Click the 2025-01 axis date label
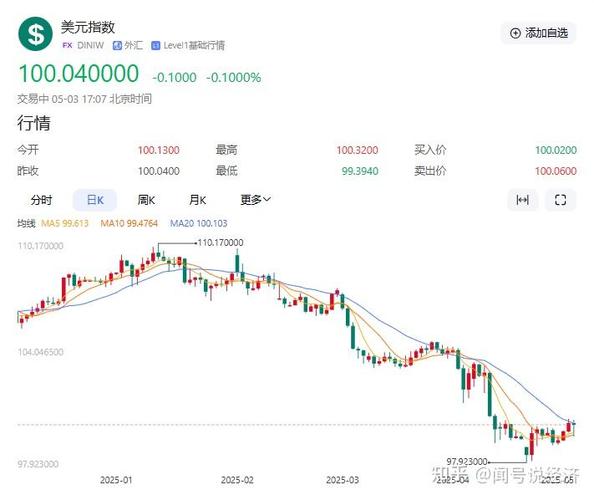This screenshot has width=594, height=500. point(116,480)
